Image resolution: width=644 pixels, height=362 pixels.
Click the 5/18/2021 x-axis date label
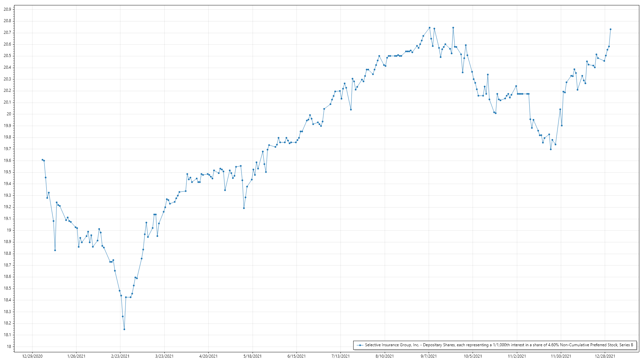[x=252, y=356]
